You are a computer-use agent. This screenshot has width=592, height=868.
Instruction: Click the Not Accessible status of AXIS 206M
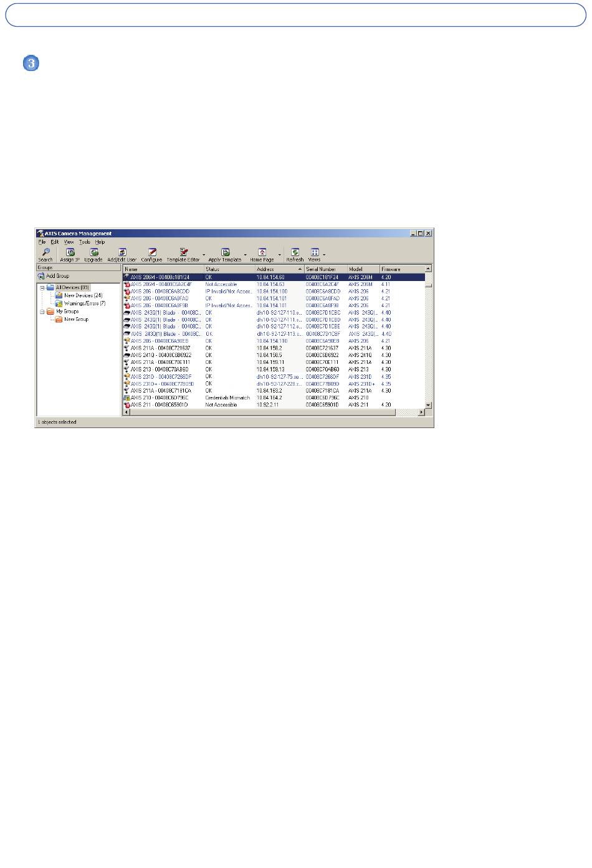tap(221, 284)
